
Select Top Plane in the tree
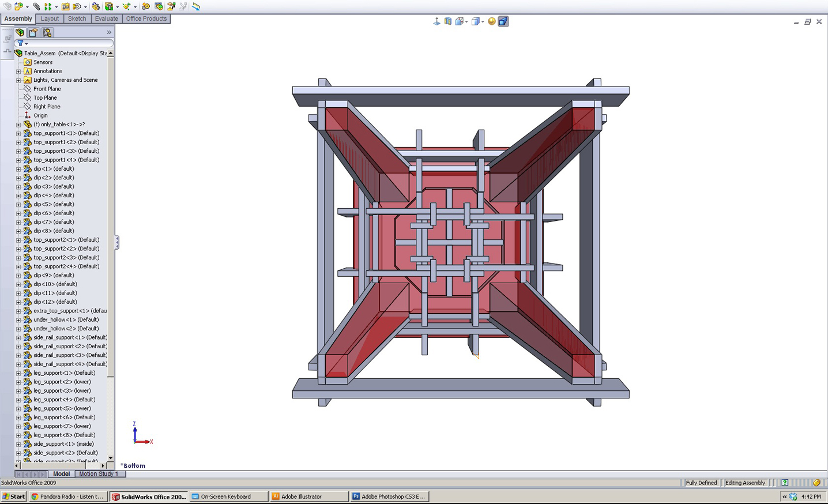click(45, 98)
